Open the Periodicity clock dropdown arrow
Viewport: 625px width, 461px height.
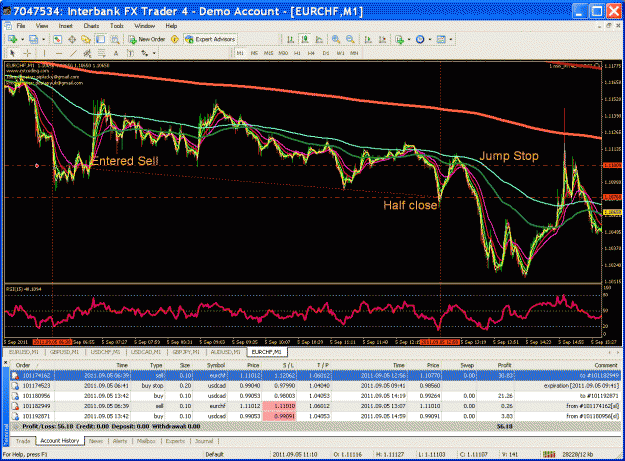(x=430, y=39)
